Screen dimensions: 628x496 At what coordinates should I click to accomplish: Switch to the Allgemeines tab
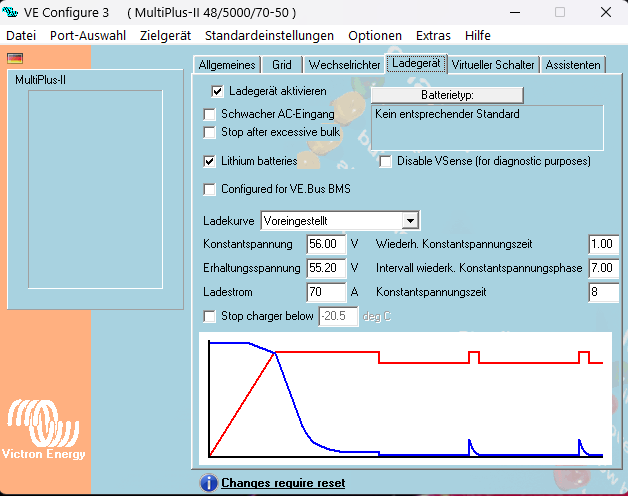tap(227, 65)
